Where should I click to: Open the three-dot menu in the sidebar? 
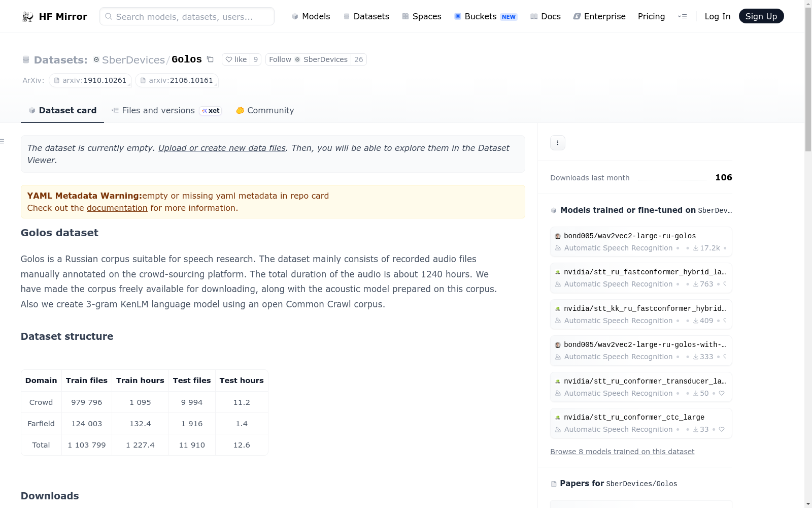coord(558,143)
